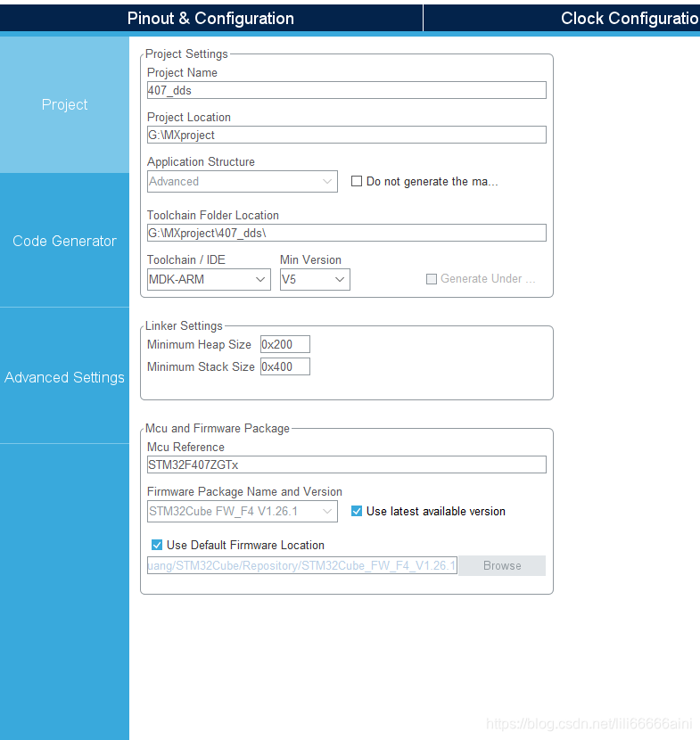Click Firmware Package Name and Version label
Image resolution: width=700 pixels, height=740 pixels.
tap(244, 491)
